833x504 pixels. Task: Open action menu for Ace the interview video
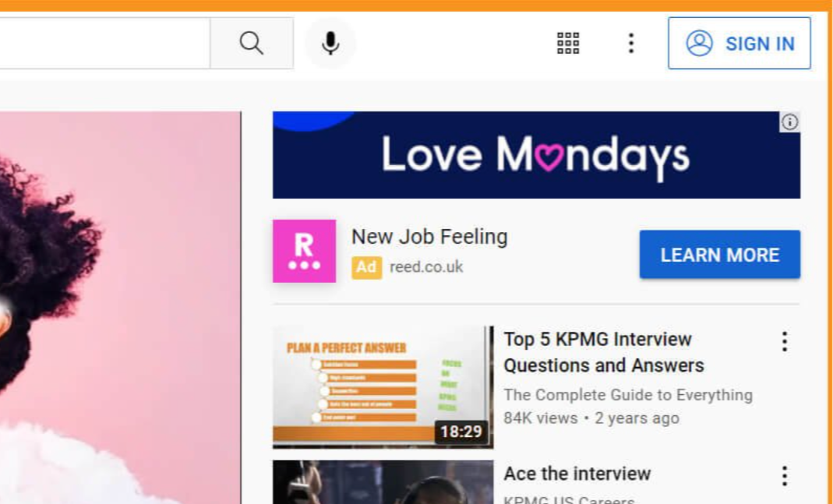tap(785, 476)
